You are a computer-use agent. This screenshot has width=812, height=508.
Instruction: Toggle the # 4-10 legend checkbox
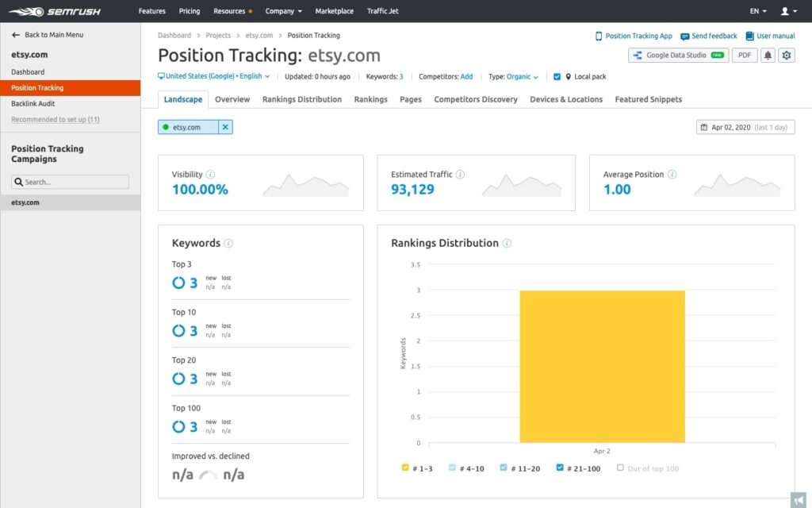tap(452, 468)
